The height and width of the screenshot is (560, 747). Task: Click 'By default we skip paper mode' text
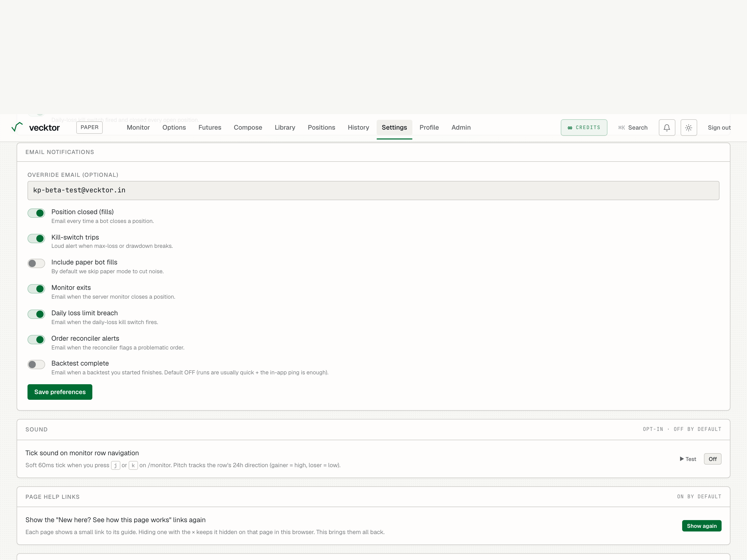point(107,271)
